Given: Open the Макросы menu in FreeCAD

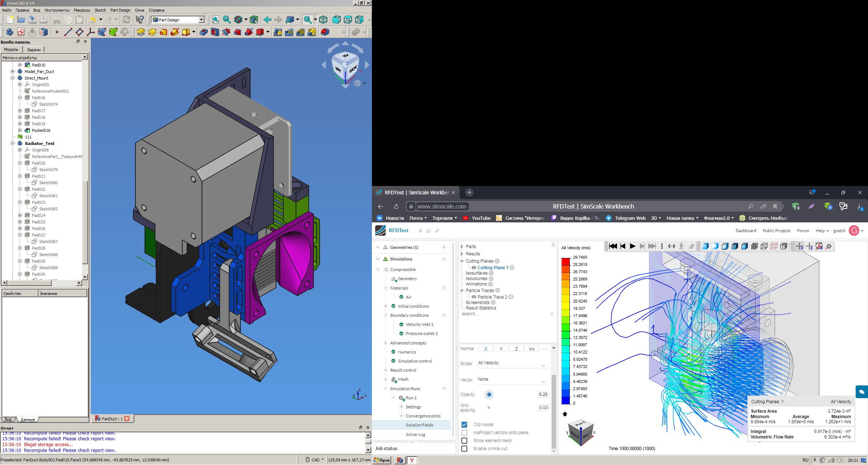Looking at the screenshot, I should 82,10.
